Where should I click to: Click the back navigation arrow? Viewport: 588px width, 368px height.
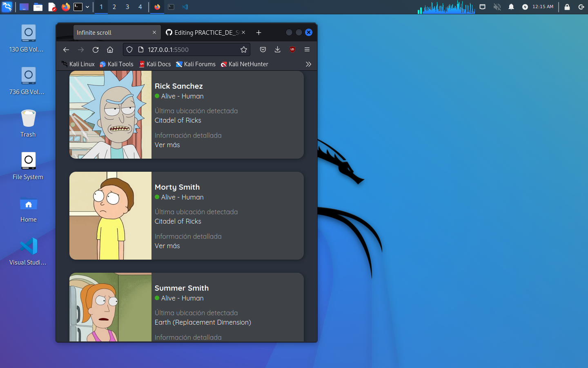66,49
